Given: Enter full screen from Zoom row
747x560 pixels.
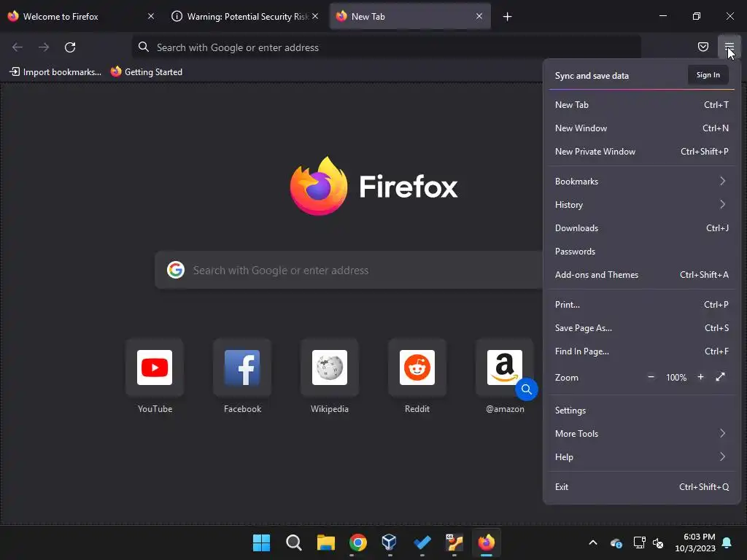Looking at the screenshot, I should [x=720, y=377].
